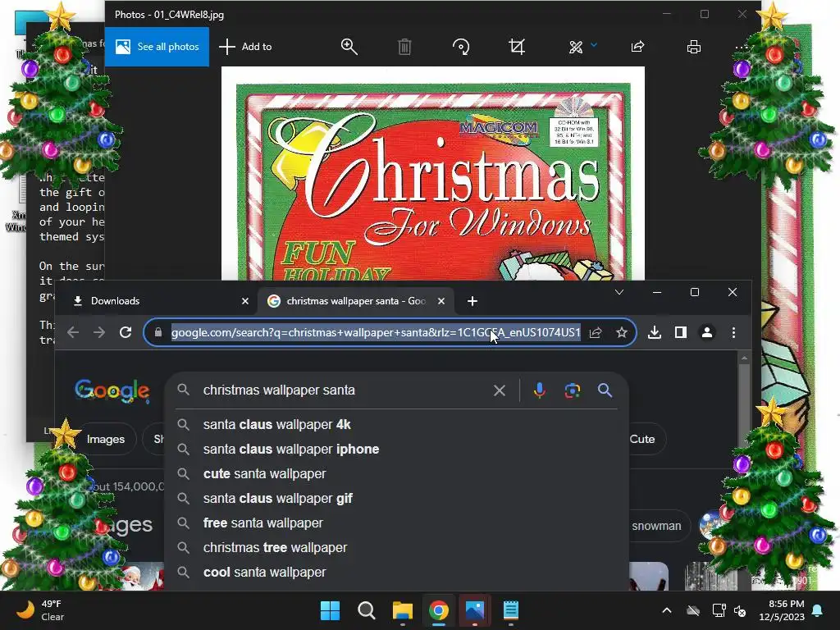This screenshot has height=630, width=840.
Task: Close the Downloads tab
Action: 245,301
